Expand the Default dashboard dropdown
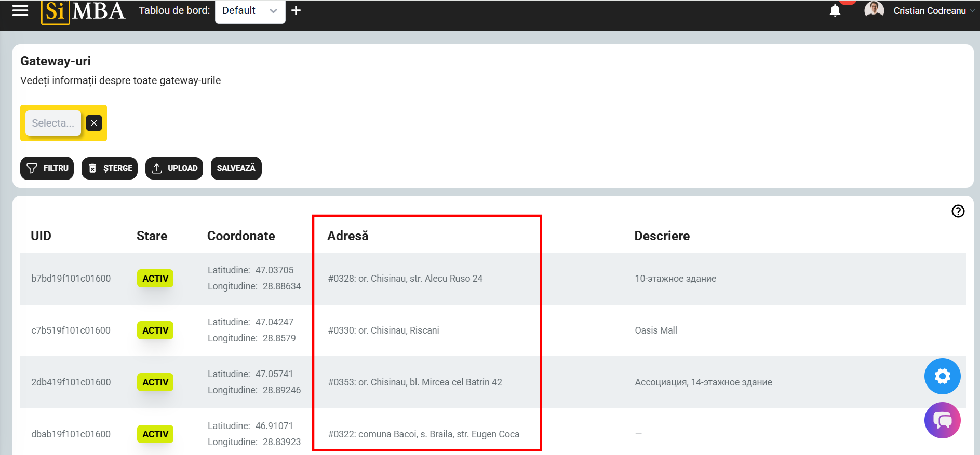 click(x=250, y=11)
